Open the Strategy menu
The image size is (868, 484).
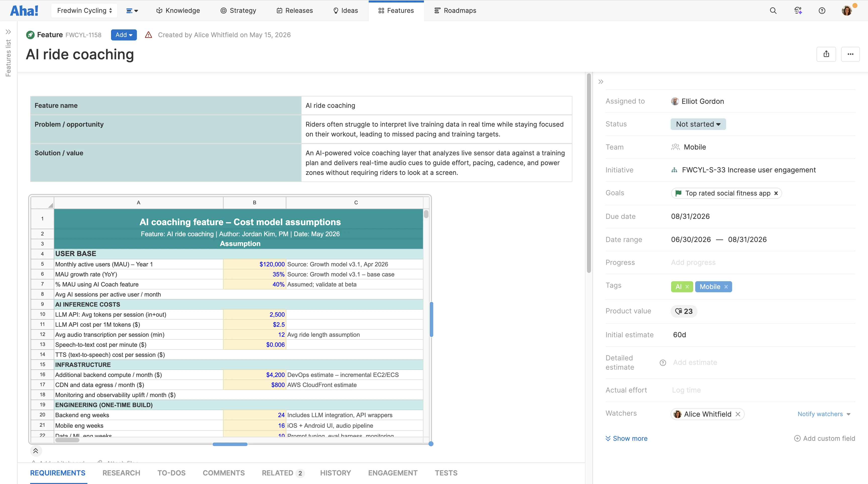[238, 11]
